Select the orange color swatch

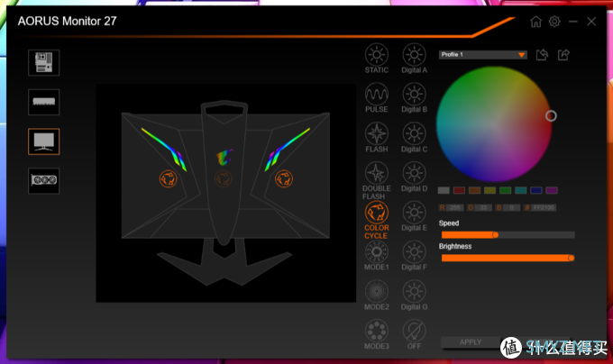[474, 190]
